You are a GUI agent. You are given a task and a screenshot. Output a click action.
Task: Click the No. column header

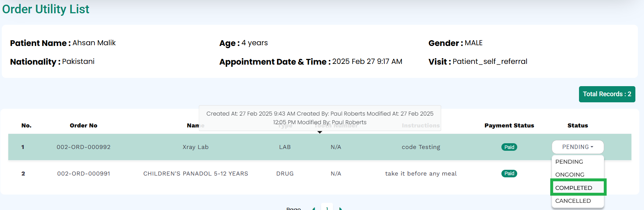(27, 125)
